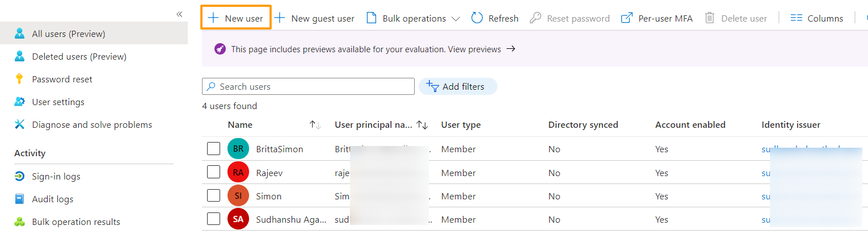
Task: Open User settings menu item
Action: [x=58, y=102]
